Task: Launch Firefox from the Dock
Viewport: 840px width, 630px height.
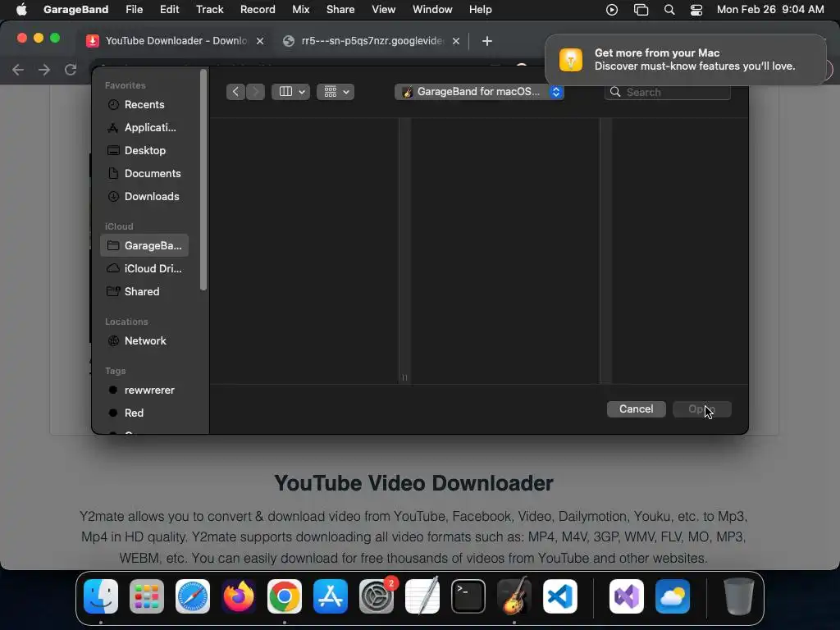Action: click(x=239, y=596)
